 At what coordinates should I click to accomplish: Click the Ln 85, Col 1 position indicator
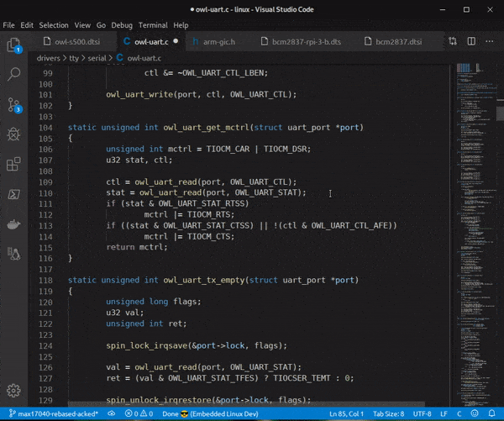tap(346, 413)
